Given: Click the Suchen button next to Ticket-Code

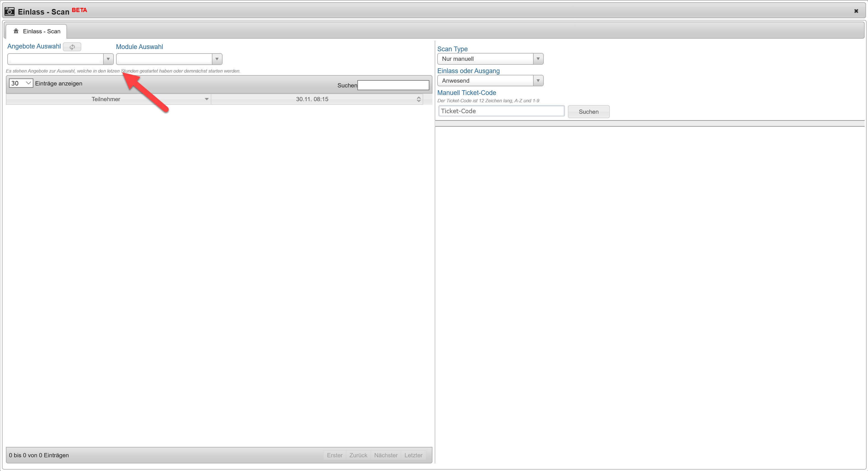Looking at the screenshot, I should [588, 112].
